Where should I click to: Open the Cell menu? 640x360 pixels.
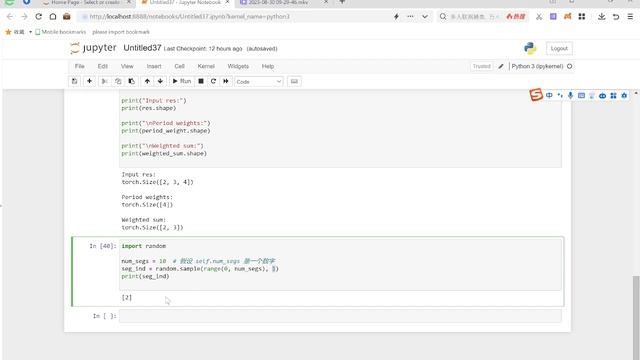click(180, 66)
